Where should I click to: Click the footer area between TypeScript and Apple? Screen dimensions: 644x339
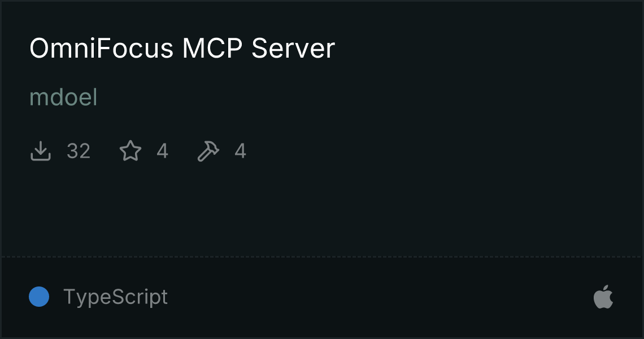pos(380,297)
